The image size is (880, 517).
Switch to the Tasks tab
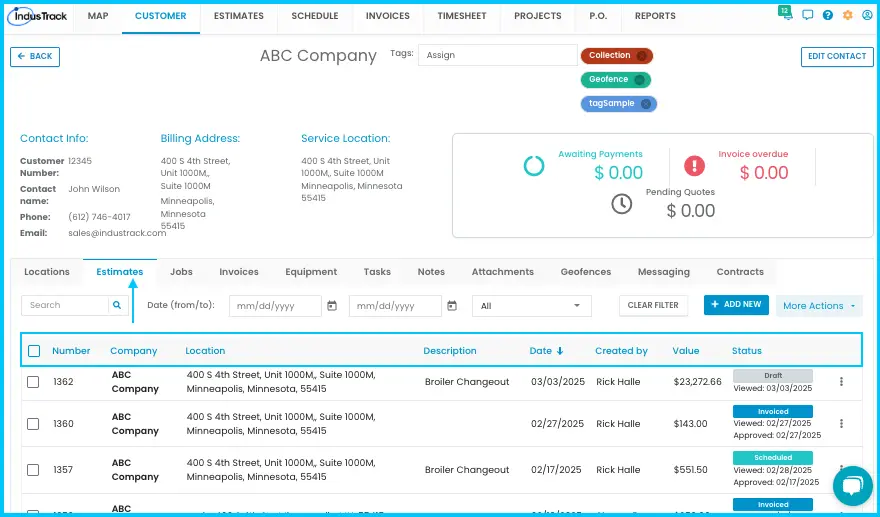click(377, 272)
